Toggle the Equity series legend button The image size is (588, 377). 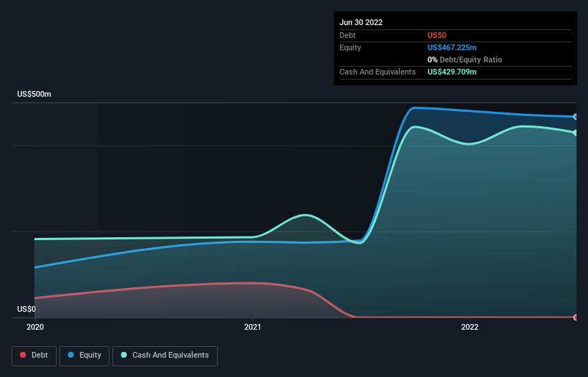pos(85,355)
